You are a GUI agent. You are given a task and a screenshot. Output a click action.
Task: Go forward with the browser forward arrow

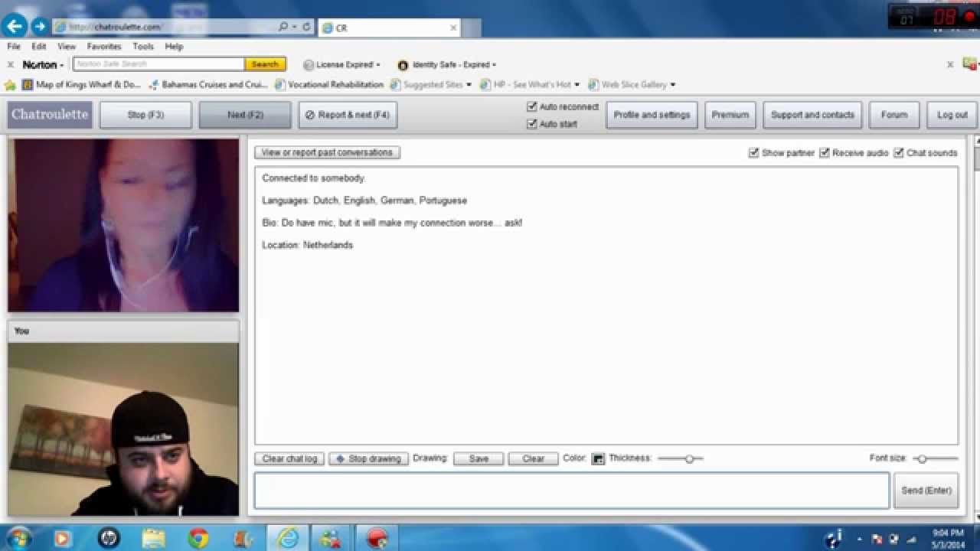[x=39, y=27]
